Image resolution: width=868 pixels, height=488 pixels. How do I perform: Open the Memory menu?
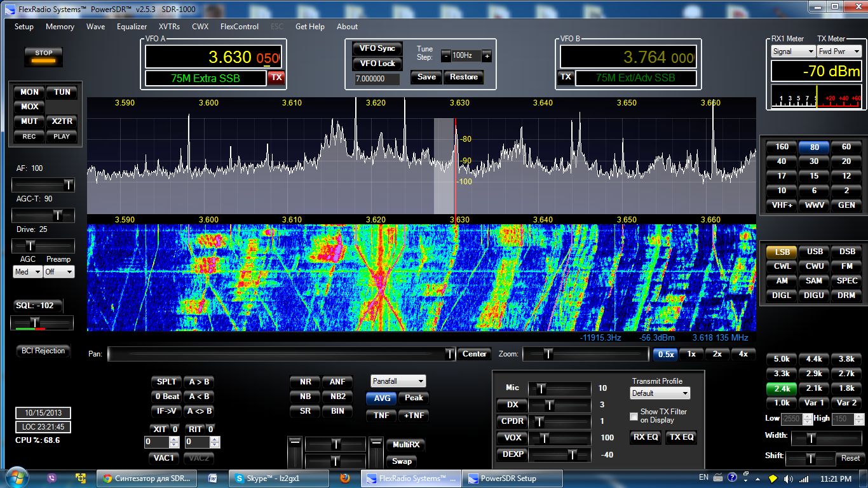point(60,27)
